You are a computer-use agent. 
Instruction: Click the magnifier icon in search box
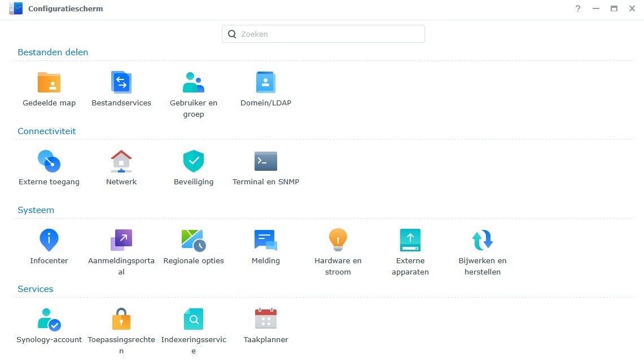tap(232, 34)
